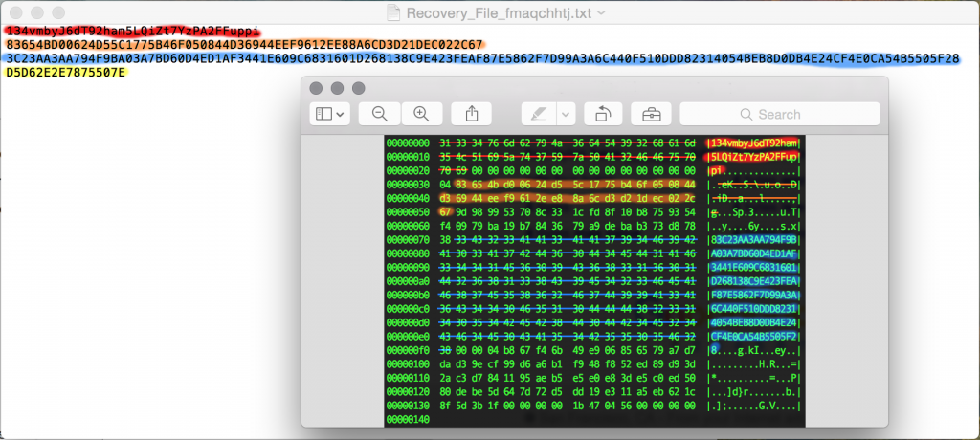Click the ASCII text |83C23AA3AA794F9B|

[x=754, y=239]
